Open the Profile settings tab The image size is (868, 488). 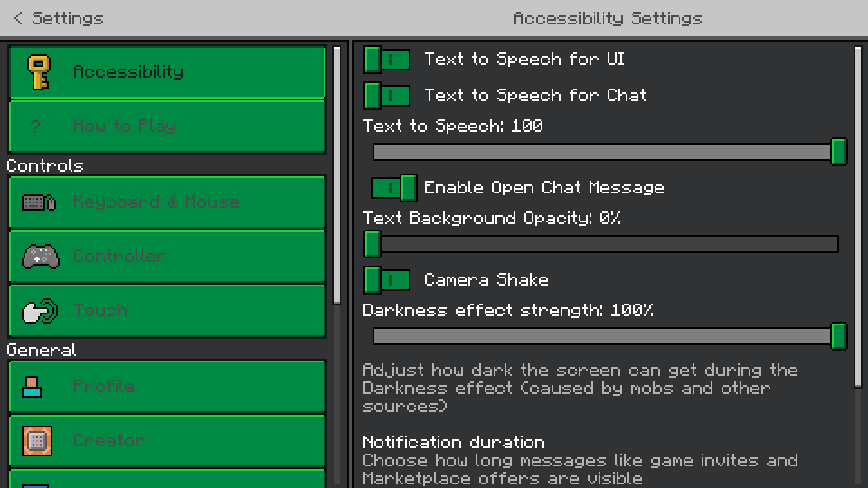click(x=167, y=387)
